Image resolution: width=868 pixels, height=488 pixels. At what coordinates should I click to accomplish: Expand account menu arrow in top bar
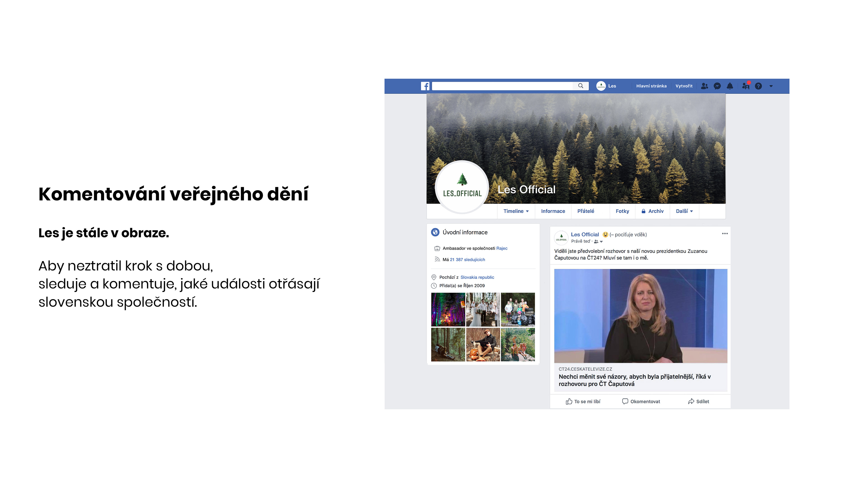[x=771, y=86]
